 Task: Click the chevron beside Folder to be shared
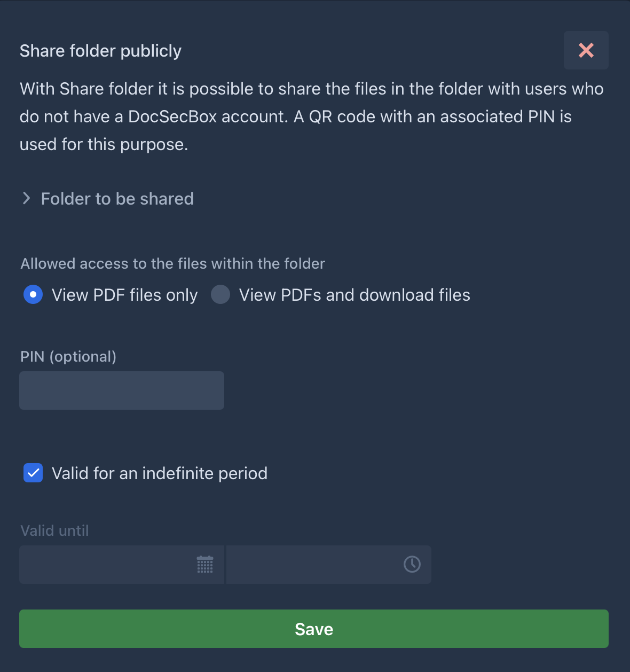click(x=26, y=199)
